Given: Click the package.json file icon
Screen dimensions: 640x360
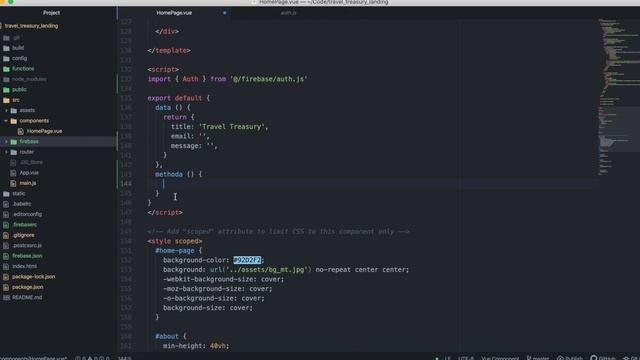Looking at the screenshot, I should (6, 287).
